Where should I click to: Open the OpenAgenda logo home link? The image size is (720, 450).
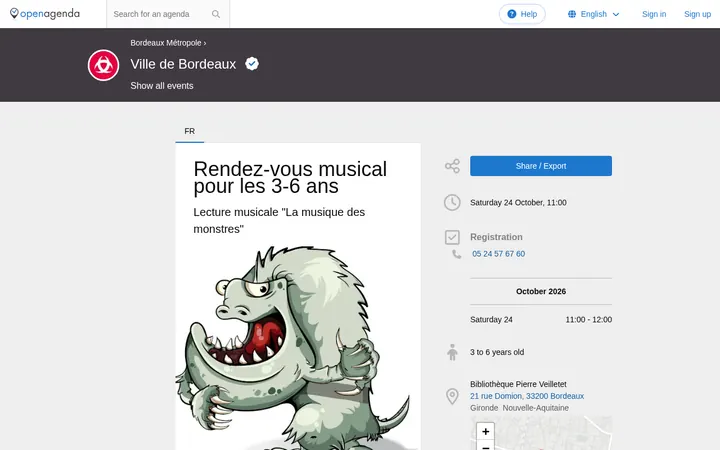pyautogui.click(x=45, y=14)
